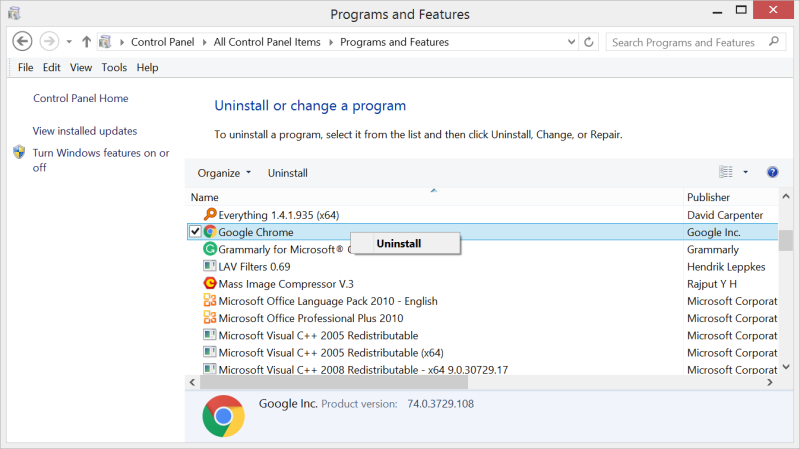Open the Tools menu
The width and height of the screenshot is (800, 449).
click(114, 67)
